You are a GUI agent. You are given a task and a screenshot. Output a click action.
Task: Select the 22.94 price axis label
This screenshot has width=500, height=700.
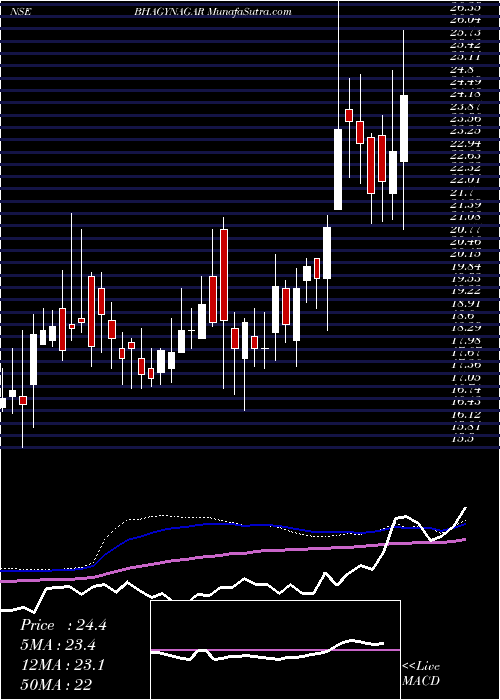(468, 144)
